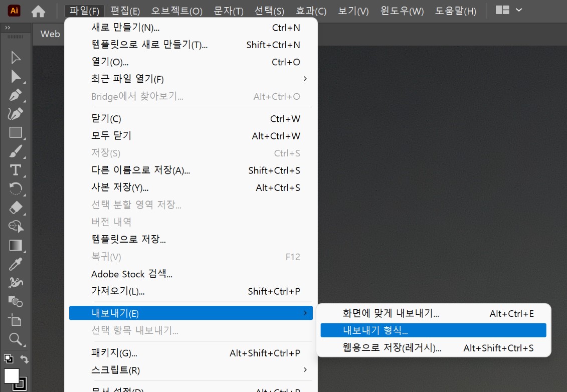Expand the toolbar with double-arrow
Image resolution: width=567 pixels, height=392 pixels.
tap(8, 28)
